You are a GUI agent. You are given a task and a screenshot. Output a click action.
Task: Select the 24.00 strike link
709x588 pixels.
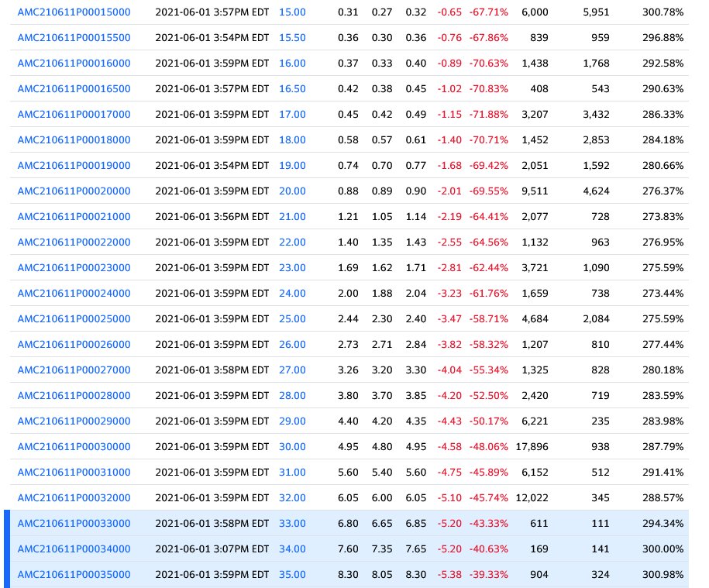292,293
